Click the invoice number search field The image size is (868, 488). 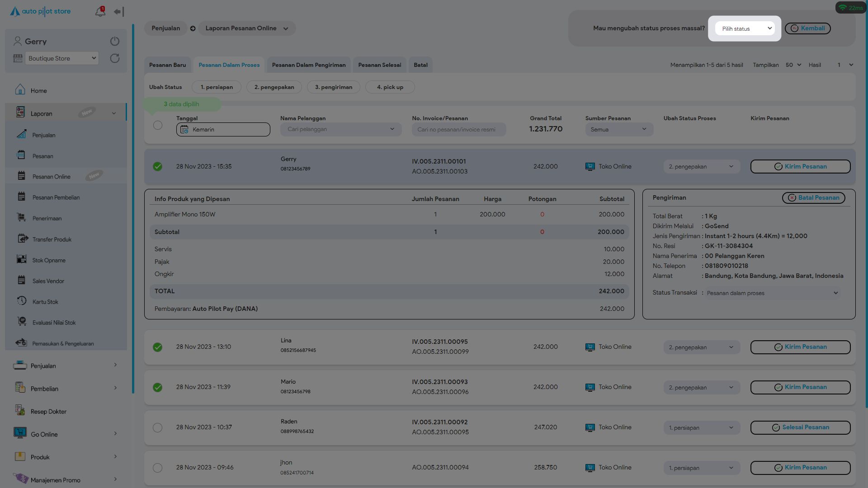coord(458,130)
